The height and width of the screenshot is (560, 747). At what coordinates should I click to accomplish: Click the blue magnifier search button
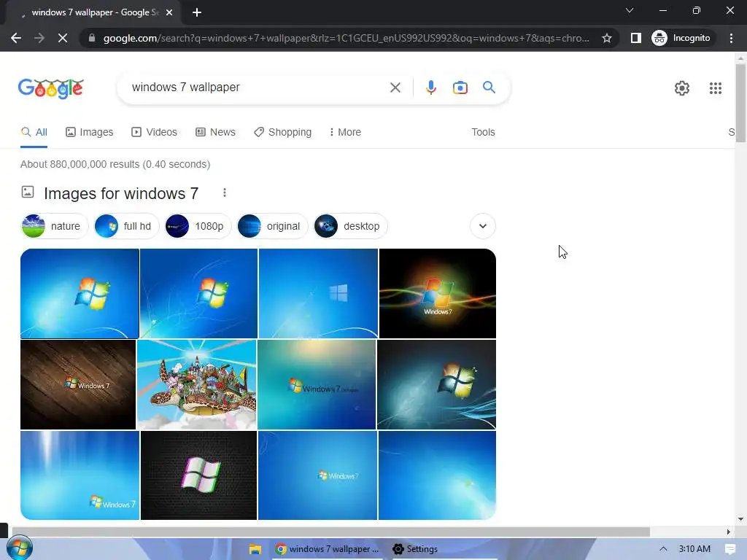pyautogui.click(x=489, y=87)
